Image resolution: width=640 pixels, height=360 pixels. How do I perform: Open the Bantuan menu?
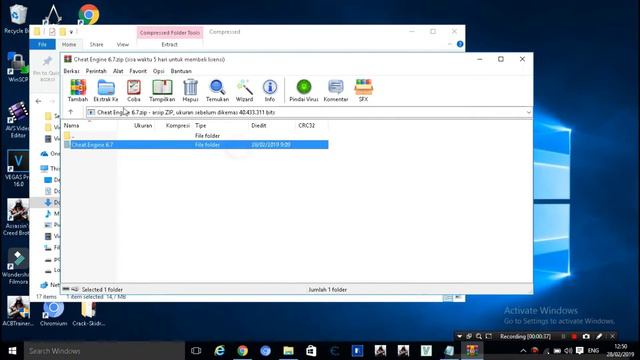coord(181,71)
